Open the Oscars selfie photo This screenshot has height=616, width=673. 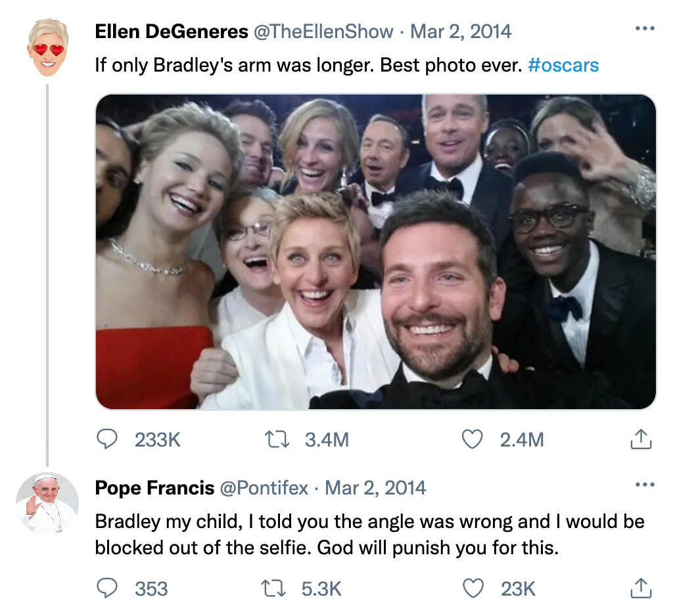[x=375, y=252]
